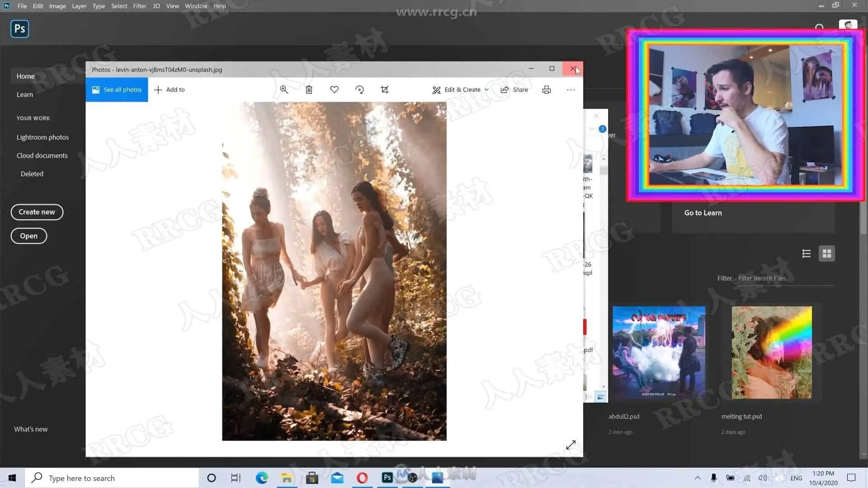868x488 pixels.
Task: Click the volume speaker tray icon
Action: click(x=763, y=478)
